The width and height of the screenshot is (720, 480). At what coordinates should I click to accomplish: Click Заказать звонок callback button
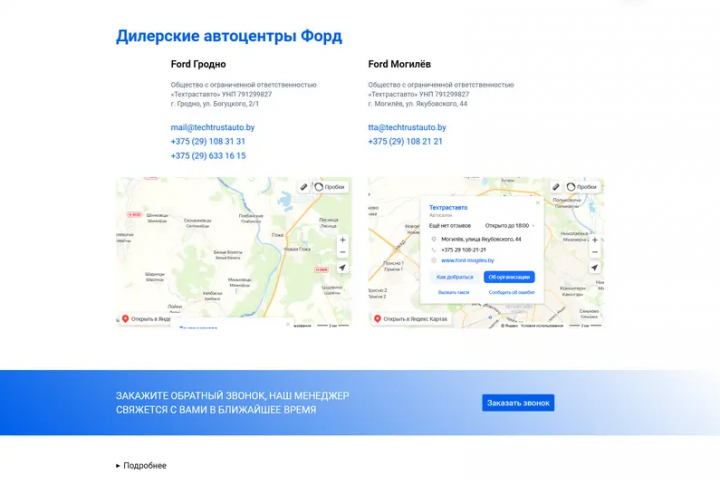coord(518,403)
